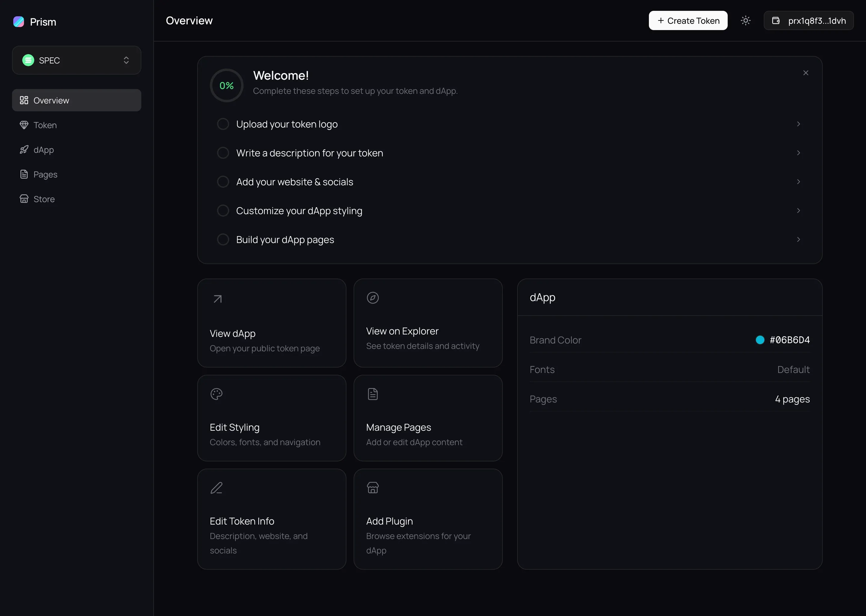This screenshot has width=866, height=616.
Task: Click the document icon on Manage Pages
Action: (x=373, y=394)
